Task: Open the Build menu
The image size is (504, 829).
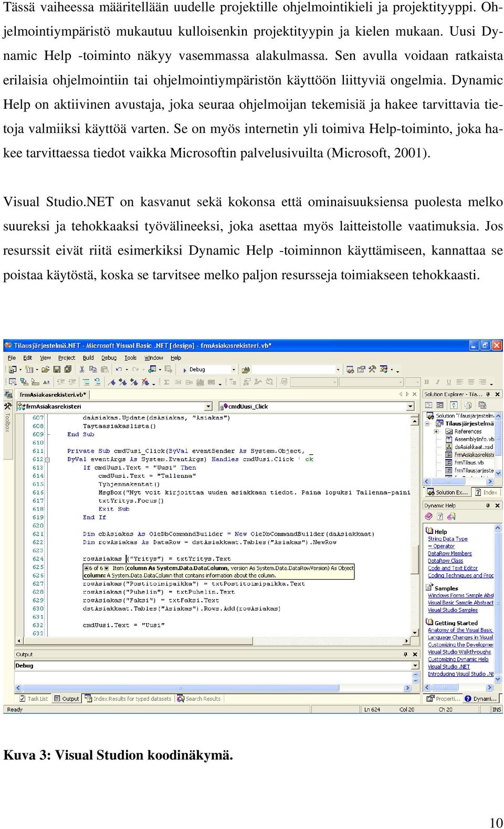Action: [x=88, y=358]
